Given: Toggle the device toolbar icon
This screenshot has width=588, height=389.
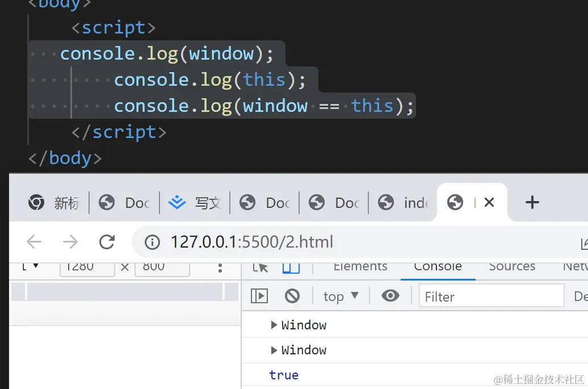Looking at the screenshot, I should point(291,267).
